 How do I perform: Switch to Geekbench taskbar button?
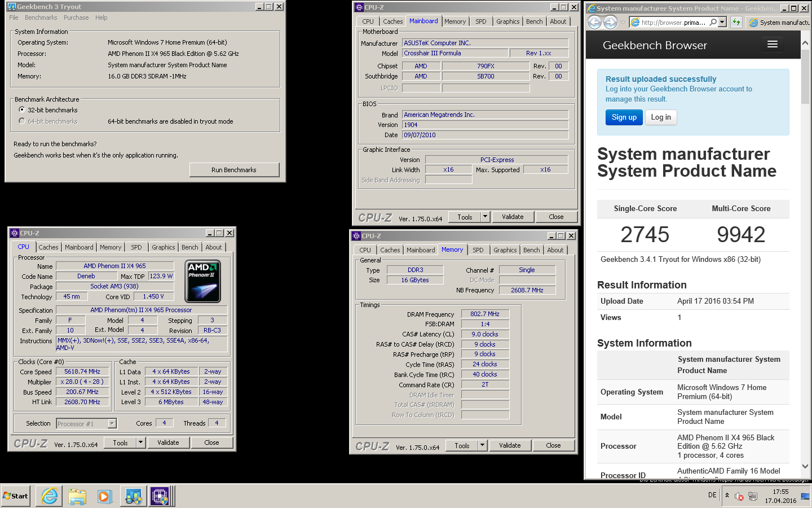coord(134,496)
